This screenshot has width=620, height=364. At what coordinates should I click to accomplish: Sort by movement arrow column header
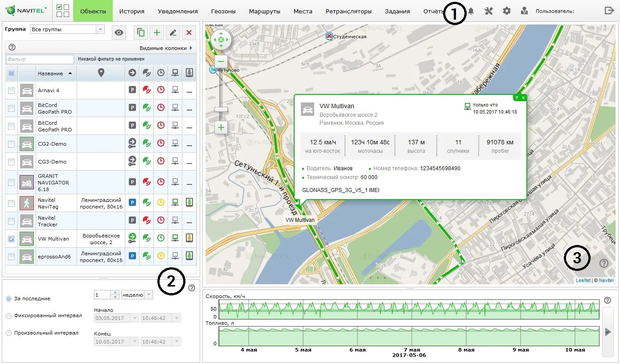pyautogui.click(x=132, y=73)
